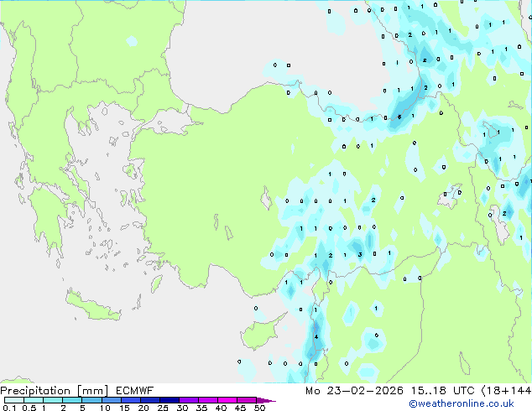Viewport: 532px width, 411px height.
Task: Pick the 25–30 mm darkest blue legend swatch
Action: pos(170,400)
